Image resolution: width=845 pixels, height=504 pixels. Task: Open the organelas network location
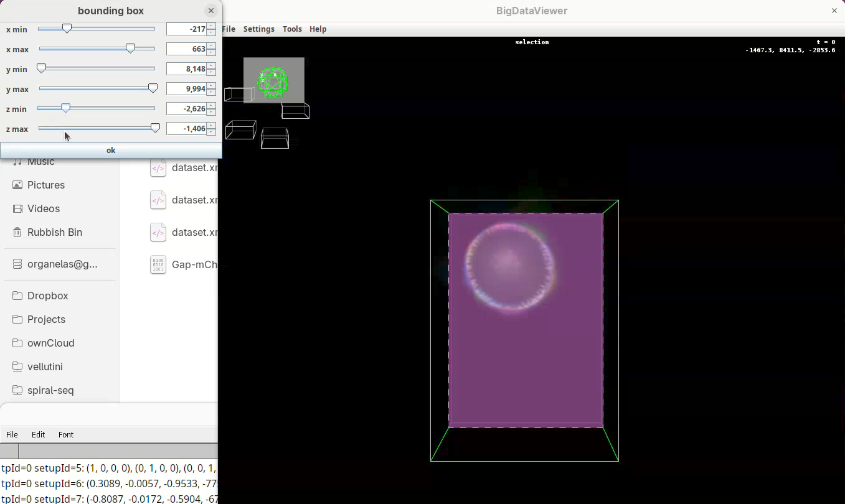(x=62, y=264)
